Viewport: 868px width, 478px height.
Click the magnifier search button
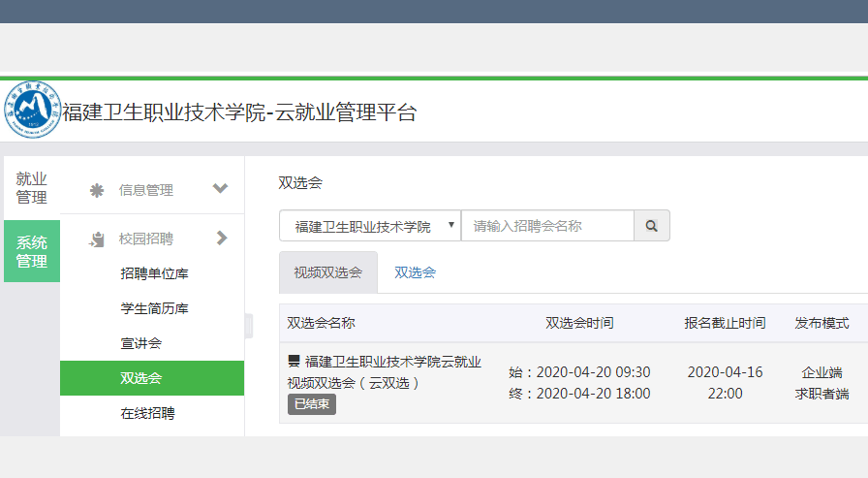pyautogui.click(x=652, y=226)
